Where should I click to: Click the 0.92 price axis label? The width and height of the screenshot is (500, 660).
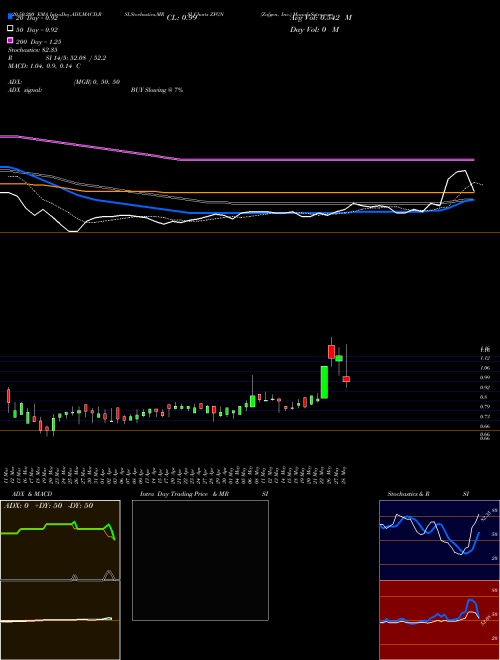pyautogui.click(x=484, y=387)
